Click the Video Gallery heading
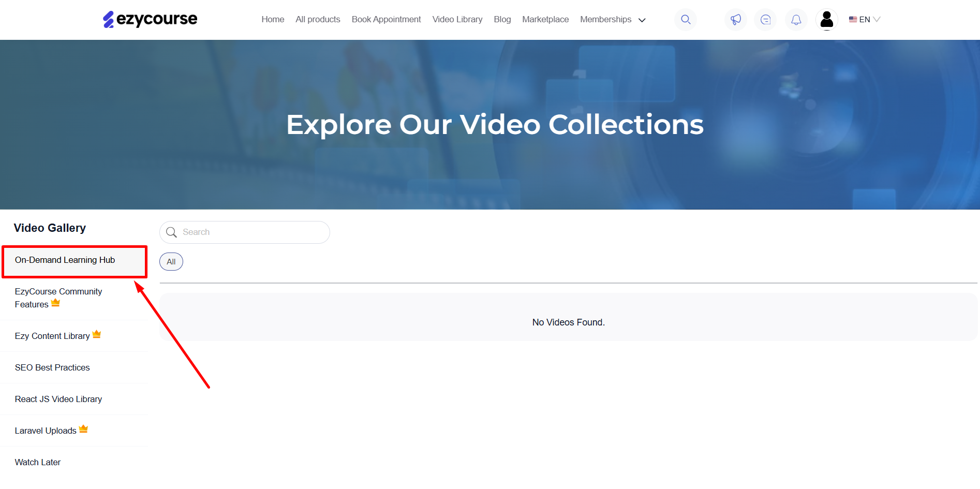 point(50,228)
